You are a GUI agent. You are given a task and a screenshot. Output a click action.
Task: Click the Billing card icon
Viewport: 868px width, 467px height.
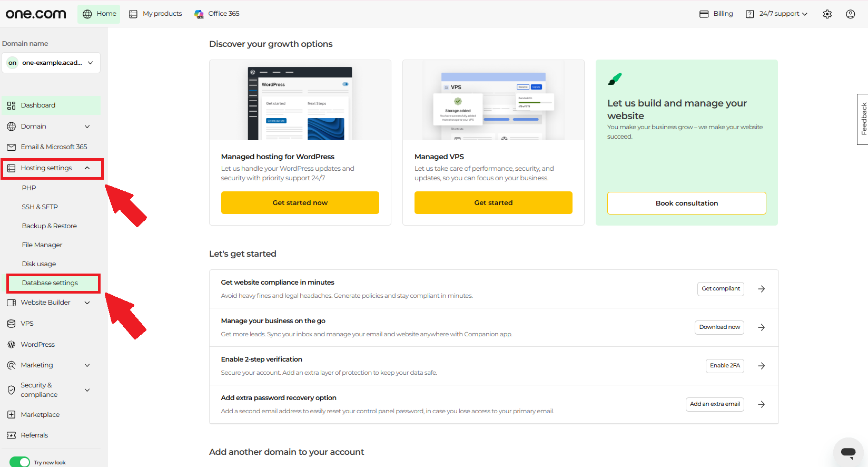click(x=704, y=14)
